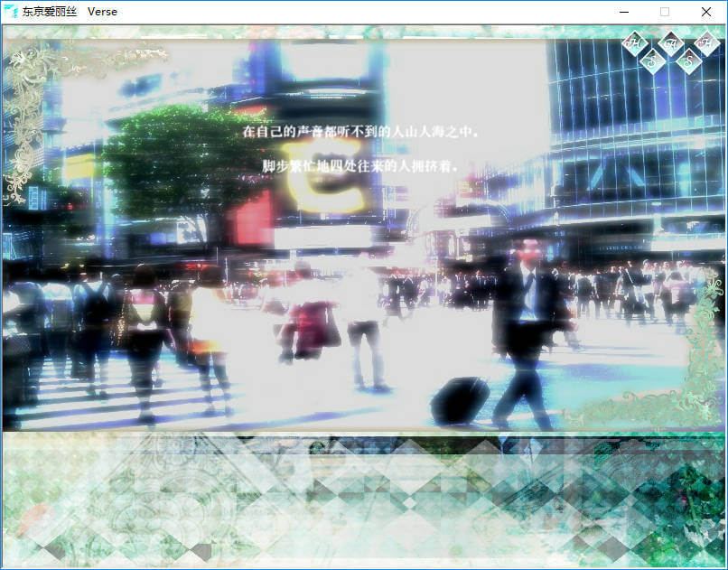
Task: Click the "东京爱丽丝 Verse" title bar text
Action: (x=70, y=13)
